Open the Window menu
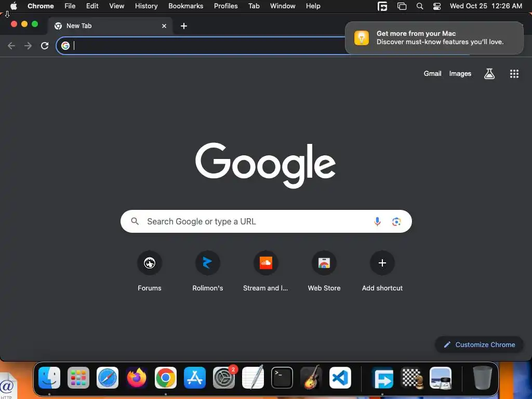The height and width of the screenshot is (399, 532). [x=283, y=6]
